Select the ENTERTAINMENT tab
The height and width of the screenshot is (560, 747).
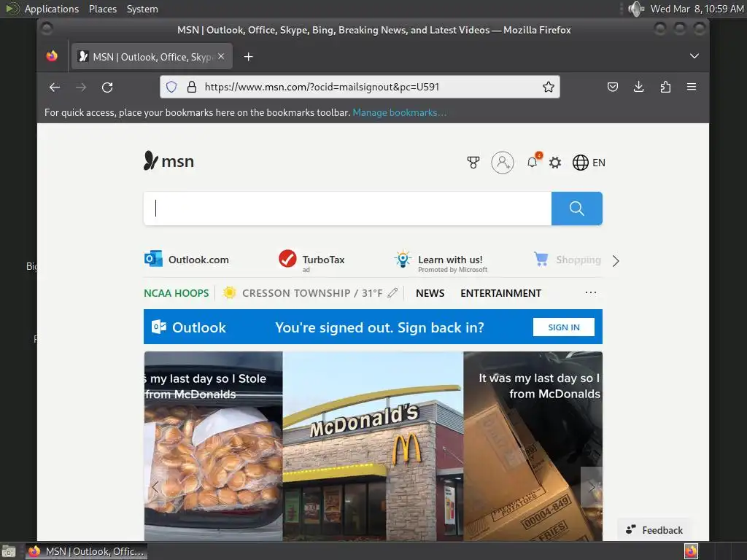(x=500, y=293)
